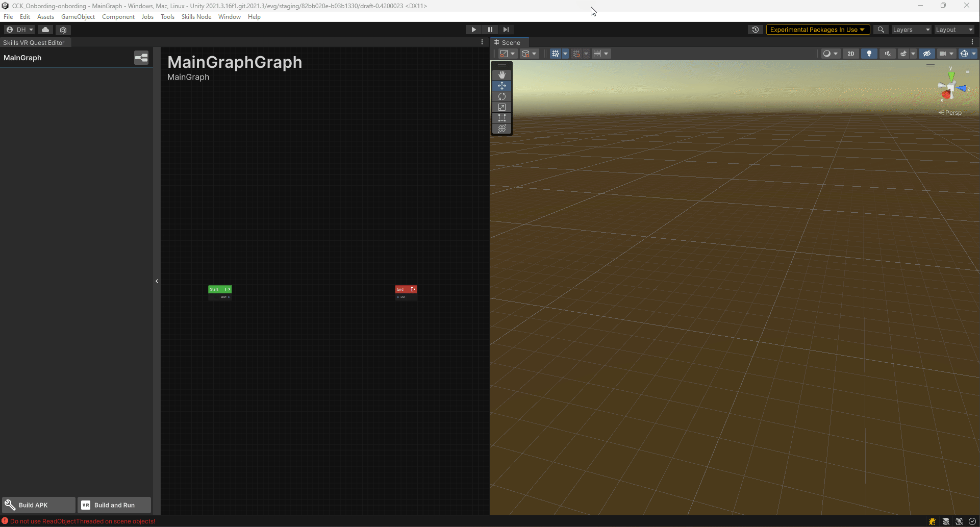Toggle hidden objects visibility eye
Screen dimensions: 980x527
[x=927, y=54]
